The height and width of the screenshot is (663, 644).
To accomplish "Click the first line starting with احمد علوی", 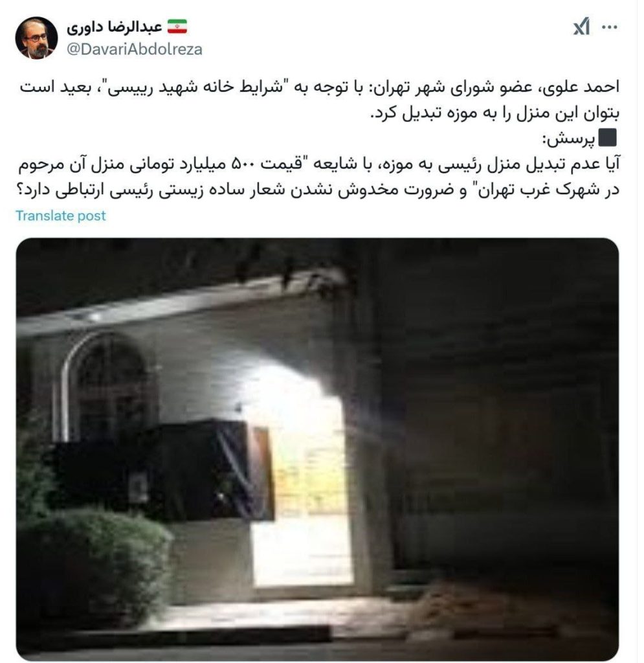I will 320,87.
